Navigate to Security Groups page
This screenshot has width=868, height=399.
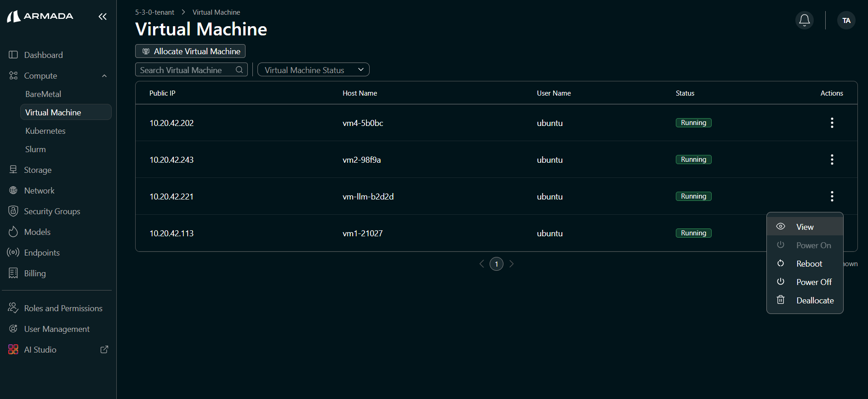point(52,211)
